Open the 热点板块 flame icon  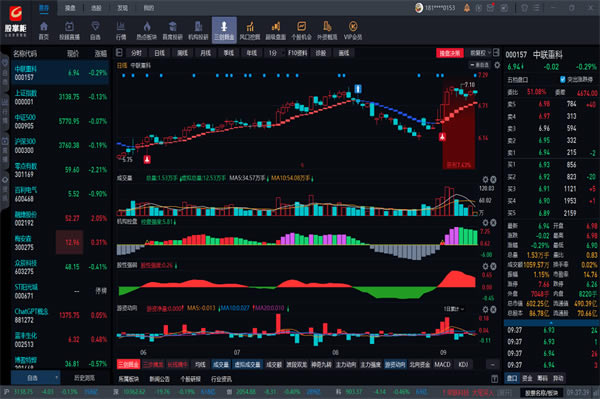click(147, 30)
